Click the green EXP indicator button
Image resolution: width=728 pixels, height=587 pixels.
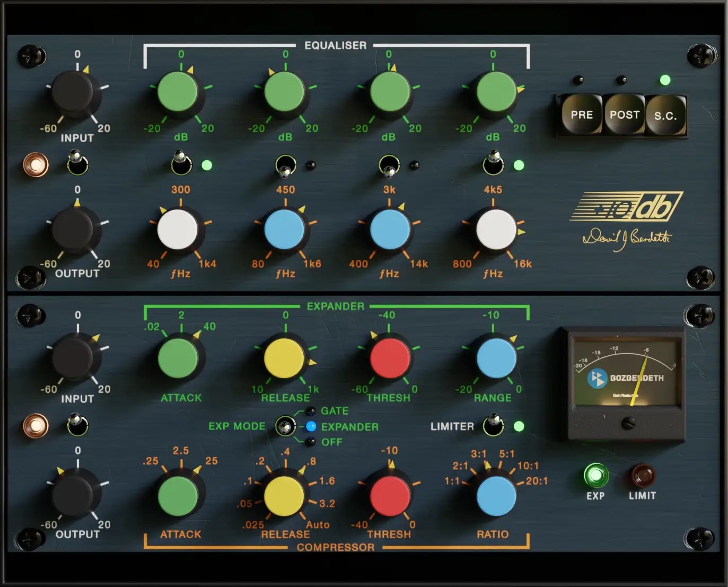point(595,476)
